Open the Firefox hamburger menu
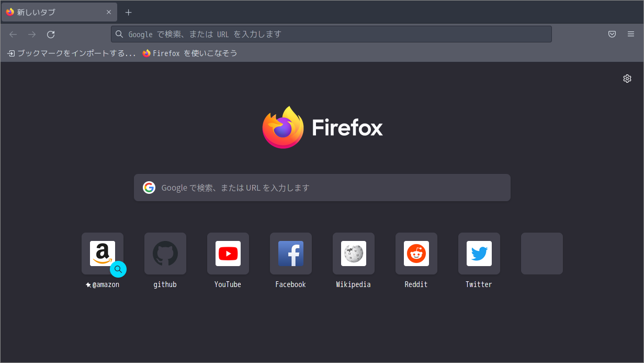This screenshot has height=363, width=644. (631, 34)
